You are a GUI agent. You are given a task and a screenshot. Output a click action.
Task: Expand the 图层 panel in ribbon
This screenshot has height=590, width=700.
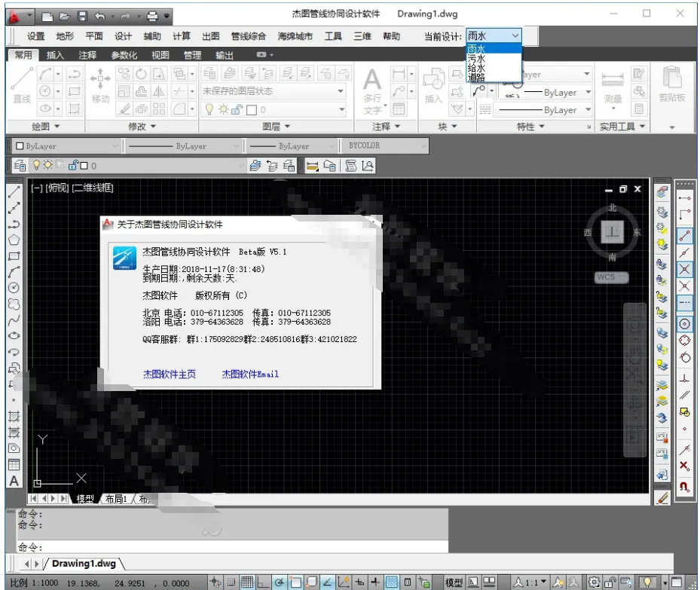(x=277, y=127)
